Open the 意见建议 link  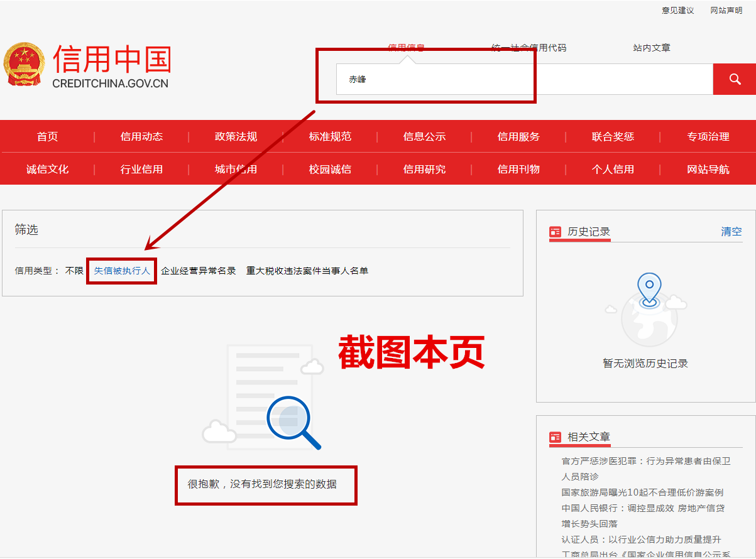point(677,11)
